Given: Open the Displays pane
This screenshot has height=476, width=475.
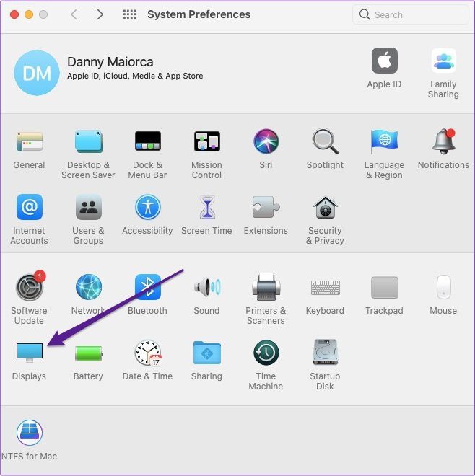Looking at the screenshot, I should (30, 353).
